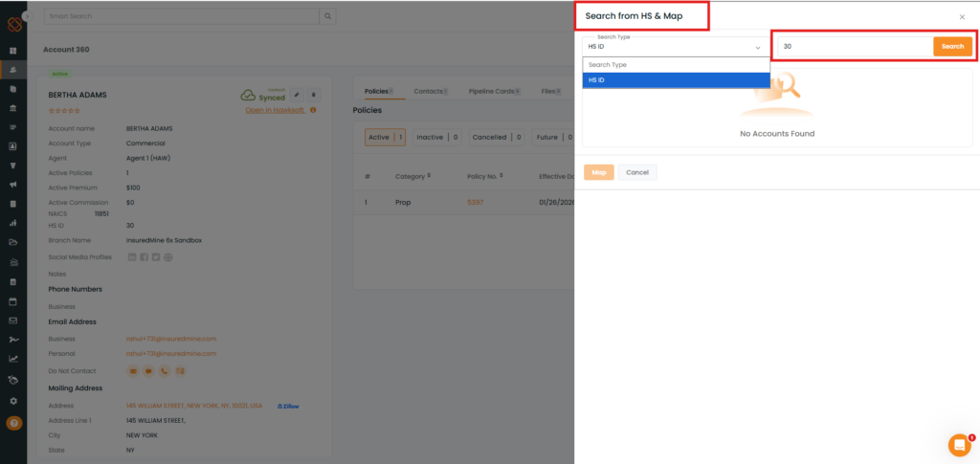Open the mail envelope icon in sidebar
Screen dimensions: 980x464
click(x=13, y=320)
